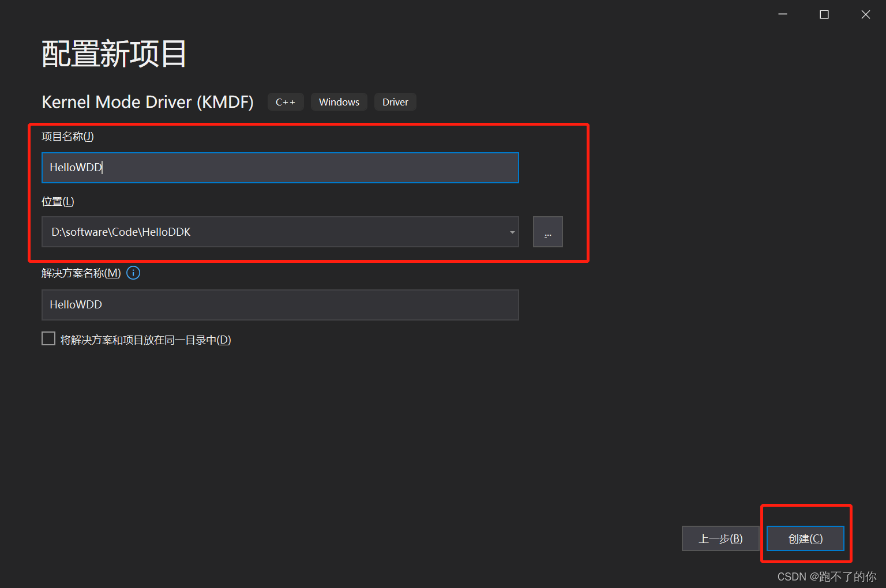
Task: Click the Kernel Mode Driver (KMDF) title
Action: click(148, 102)
